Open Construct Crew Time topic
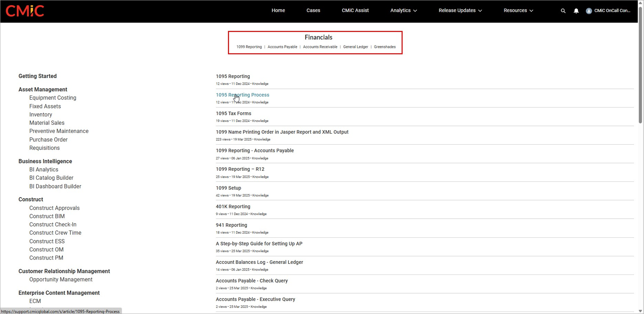 (55, 233)
